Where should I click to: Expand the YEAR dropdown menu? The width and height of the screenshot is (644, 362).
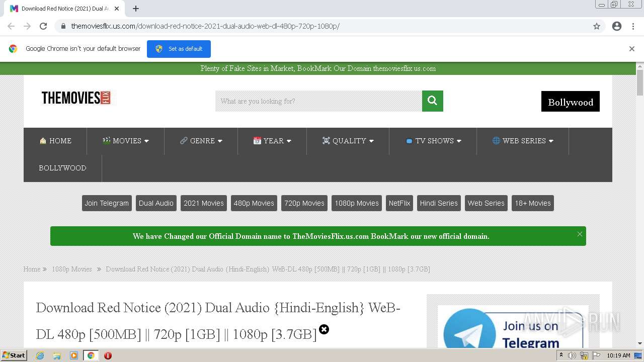pyautogui.click(x=272, y=141)
